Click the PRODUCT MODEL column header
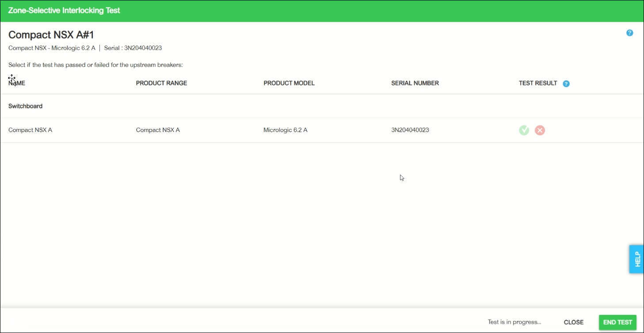 pos(289,83)
